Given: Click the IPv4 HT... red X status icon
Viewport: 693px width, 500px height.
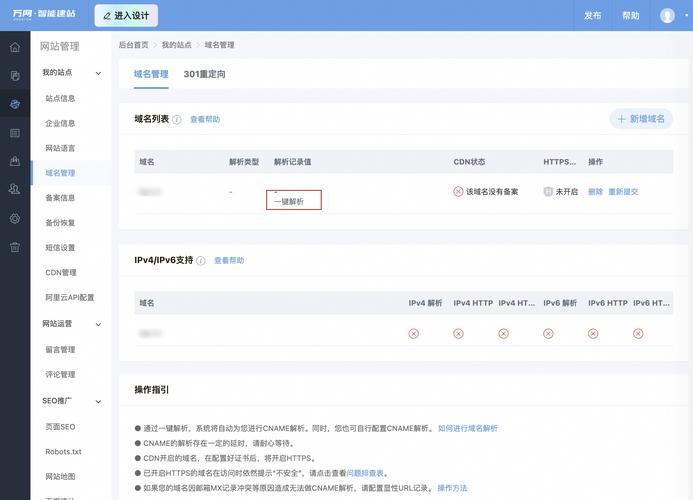Looking at the screenshot, I should pyautogui.click(x=503, y=333).
